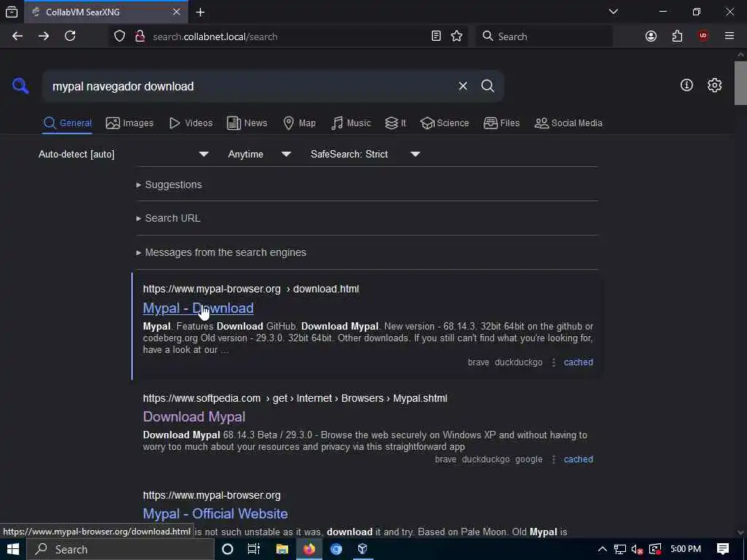Switch to the Images tab

coord(130,122)
